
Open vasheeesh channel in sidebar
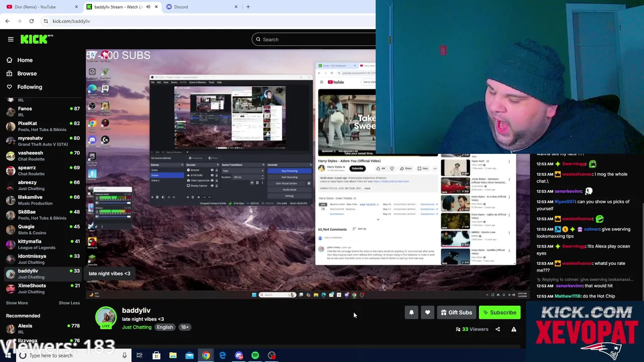click(43, 156)
